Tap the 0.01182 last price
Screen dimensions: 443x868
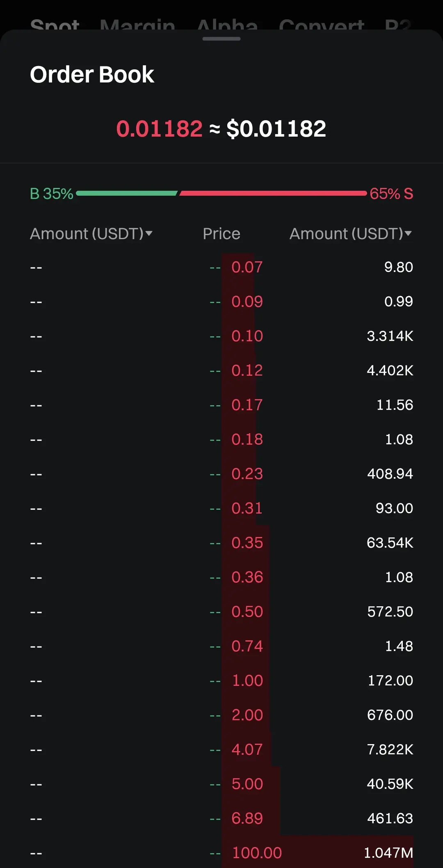coord(159,129)
